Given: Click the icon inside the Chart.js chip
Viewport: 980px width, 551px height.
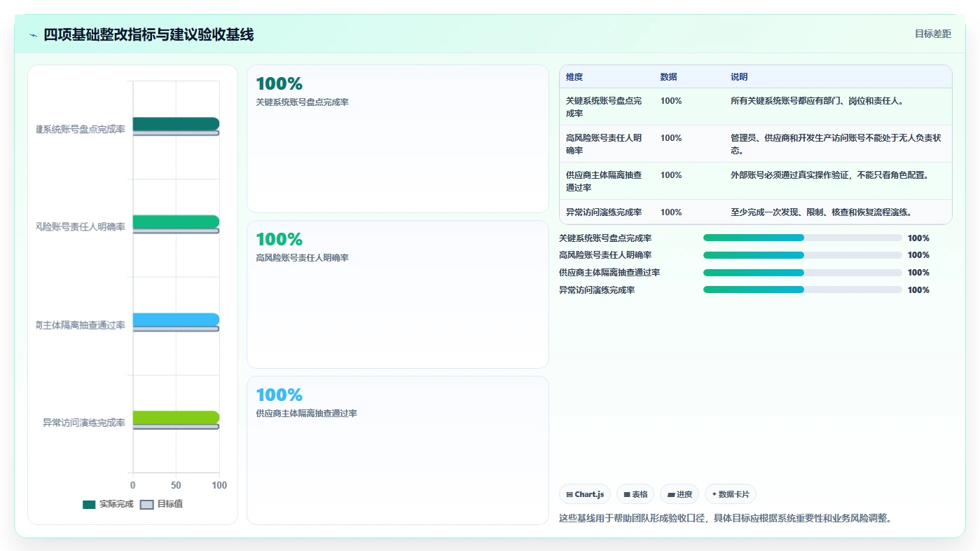Looking at the screenshot, I should [x=570, y=494].
